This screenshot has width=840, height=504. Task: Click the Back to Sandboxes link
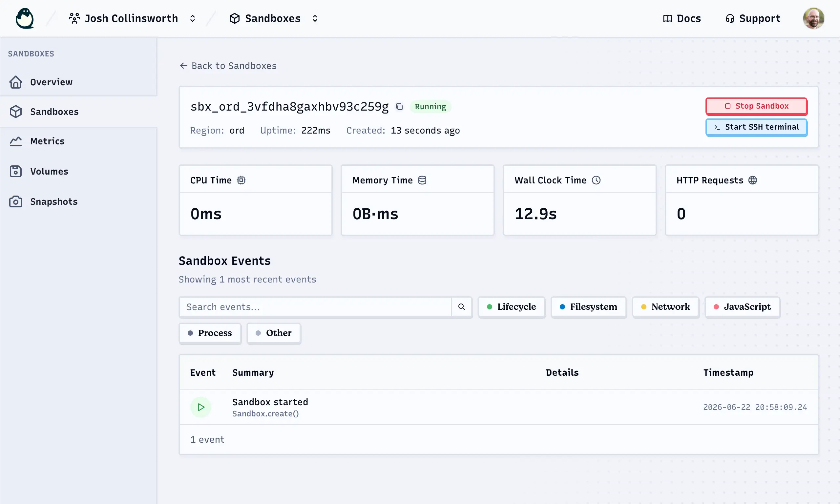click(x=228, y=66)
